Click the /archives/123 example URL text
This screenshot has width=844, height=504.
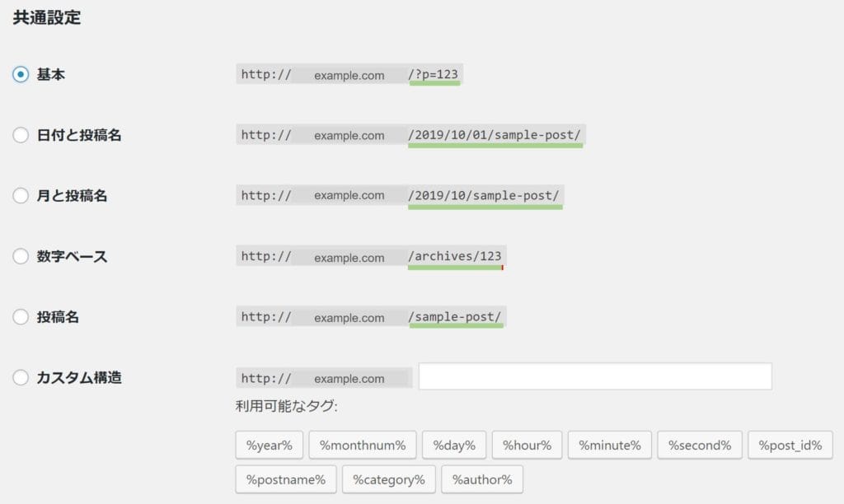(455, 256)
